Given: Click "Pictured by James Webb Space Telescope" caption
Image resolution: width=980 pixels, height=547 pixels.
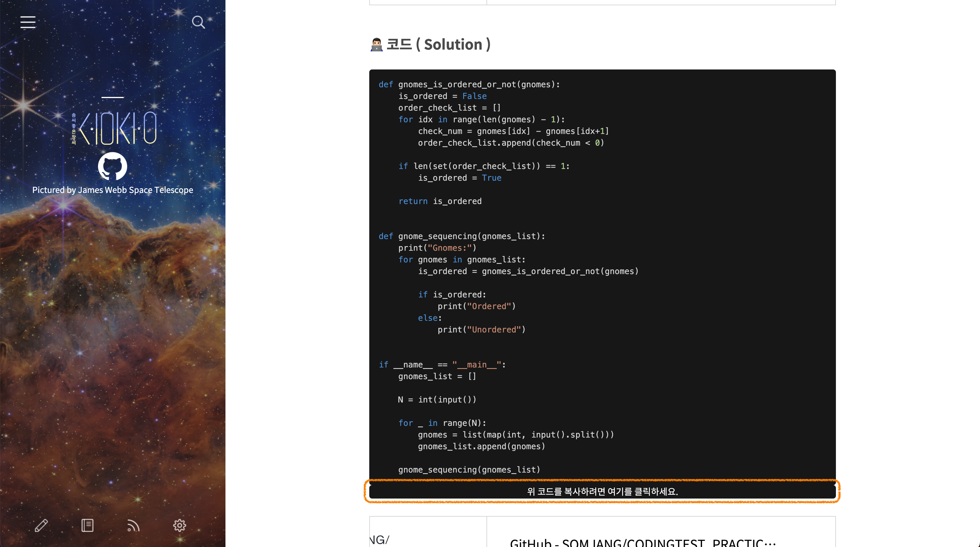Looking at the screenshot, I should click(113, 190).
